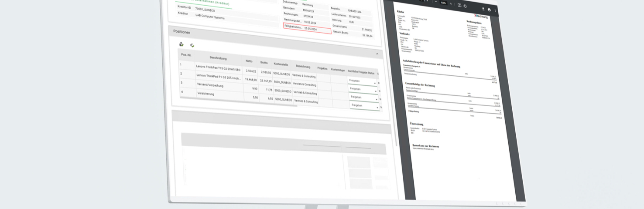644x209 pixels.
Task: Click the second toolbar icon under Positionen
Action: coord(192,45)
